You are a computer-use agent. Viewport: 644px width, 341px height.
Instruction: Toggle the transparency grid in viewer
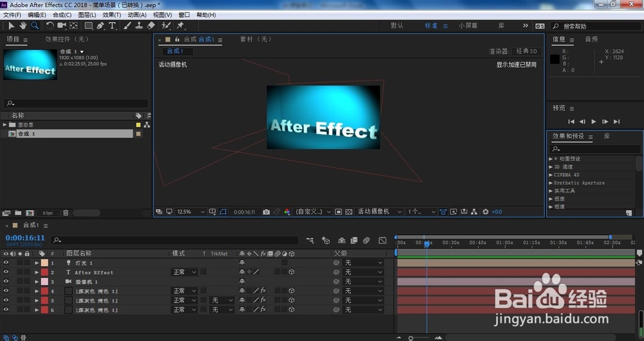coord(348,212)
